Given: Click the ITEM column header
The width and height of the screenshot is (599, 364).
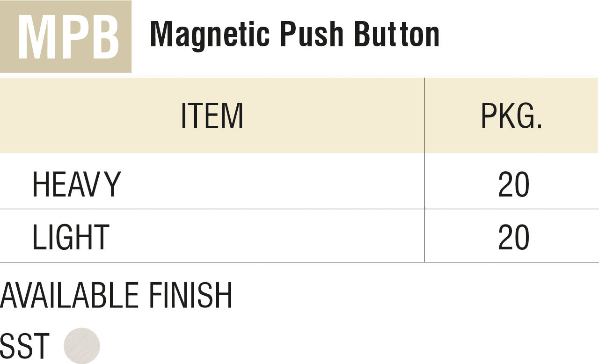Looking at the screenshot, I should [212, 116].
